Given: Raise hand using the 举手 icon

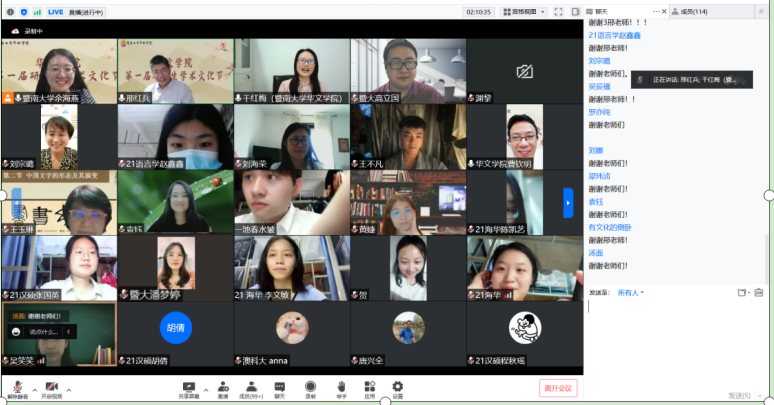Looking at the screenshot, I should [340, 388].
